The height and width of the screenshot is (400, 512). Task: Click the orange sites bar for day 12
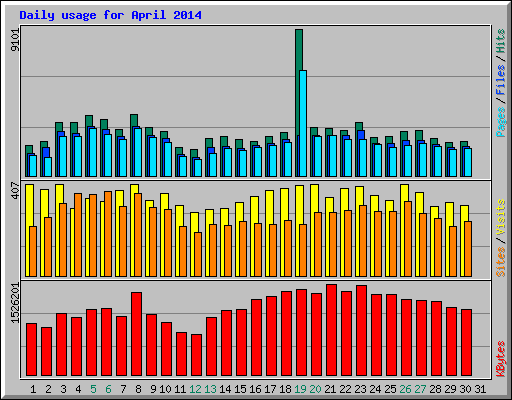[198, 254]
